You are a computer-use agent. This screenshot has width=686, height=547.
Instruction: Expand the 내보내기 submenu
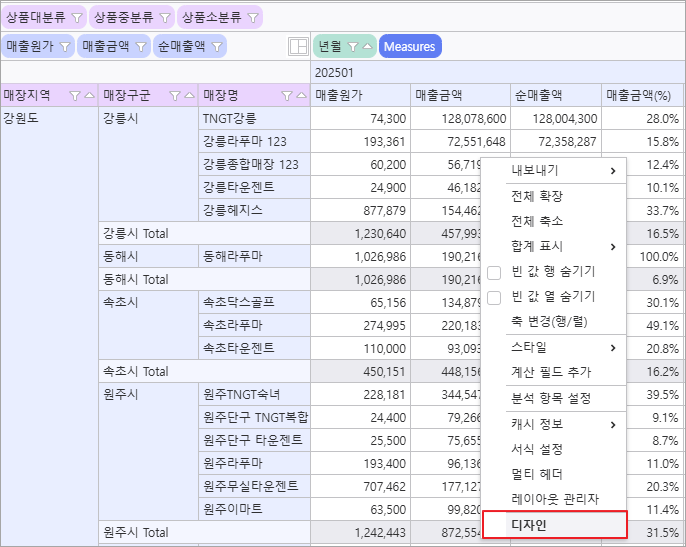point(612,171)
